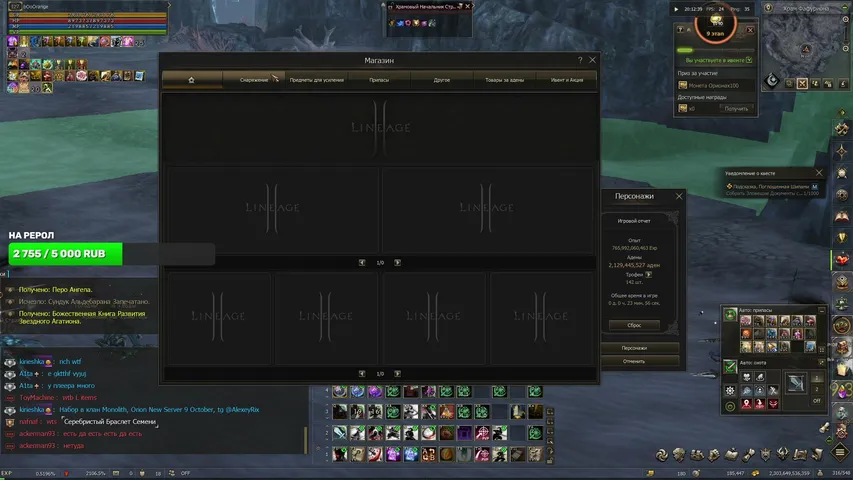Click kireshka name in clan recruitment message
This screenshot has width=853, height=480.
pos(32,409)
